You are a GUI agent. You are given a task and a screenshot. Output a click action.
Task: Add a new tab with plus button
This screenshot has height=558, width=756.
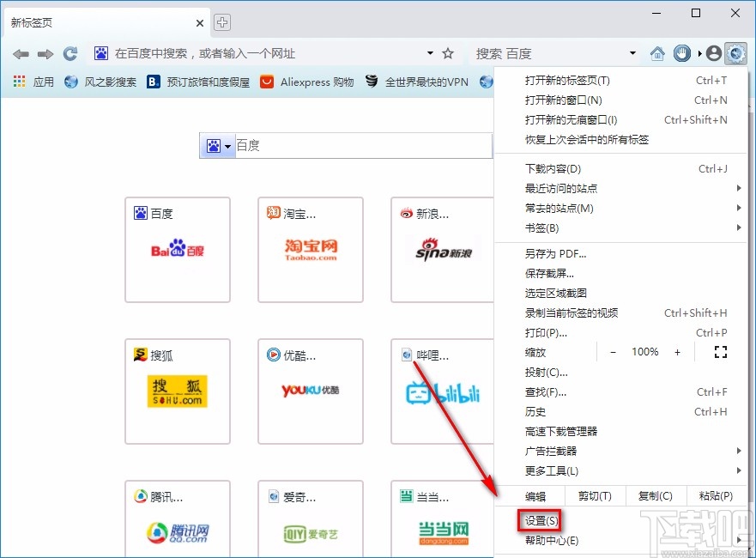click(x=221, y=22)
